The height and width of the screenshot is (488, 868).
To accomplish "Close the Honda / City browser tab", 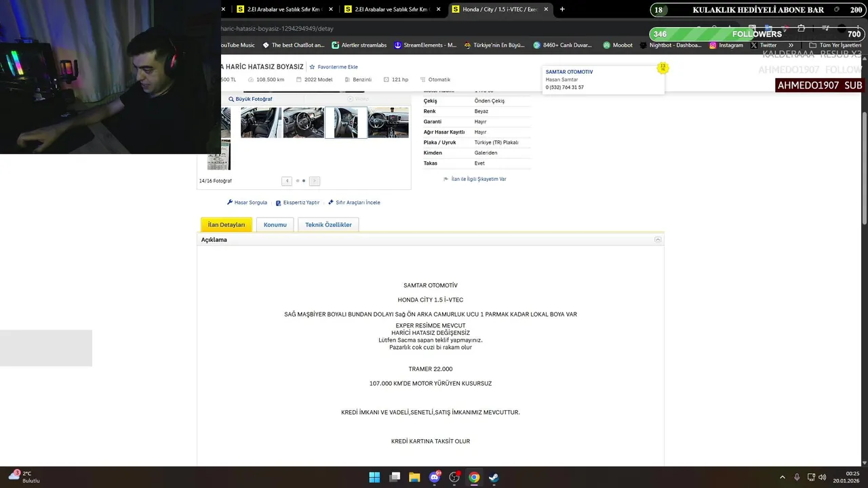I will (x=545, y=9).
